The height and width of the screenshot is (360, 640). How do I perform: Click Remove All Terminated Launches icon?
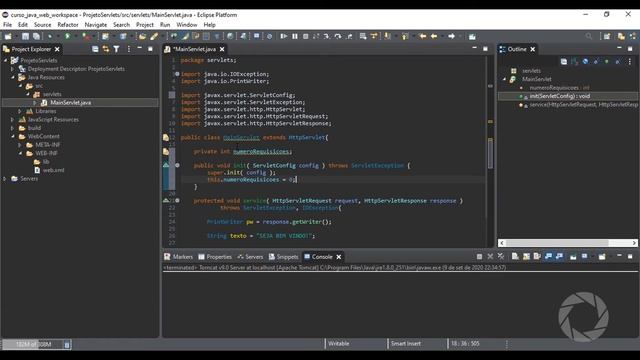pos(501,257)
